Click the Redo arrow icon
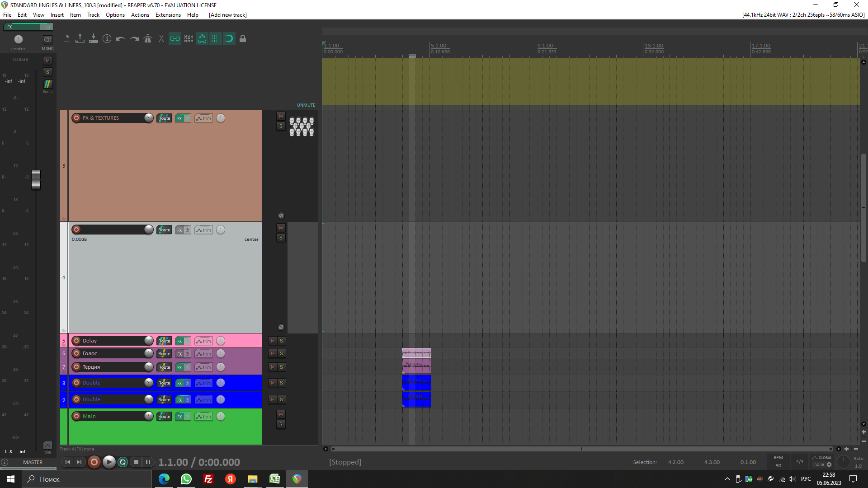Viewport: 868px width, 488px height. click(134, 39)
